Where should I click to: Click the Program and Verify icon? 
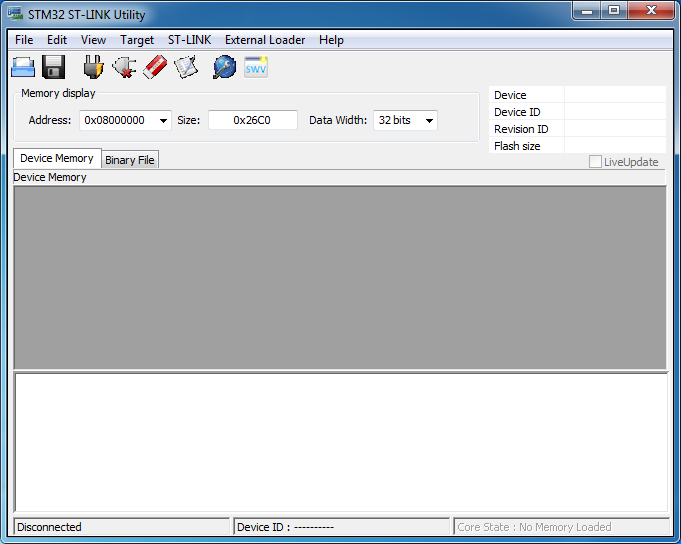coord(186,67)
